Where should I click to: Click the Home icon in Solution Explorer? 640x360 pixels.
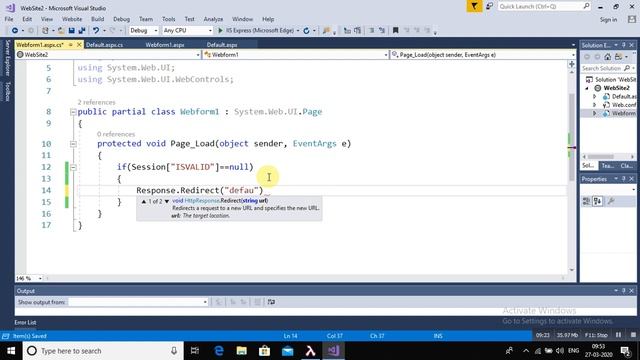click(x=608, y=57)
